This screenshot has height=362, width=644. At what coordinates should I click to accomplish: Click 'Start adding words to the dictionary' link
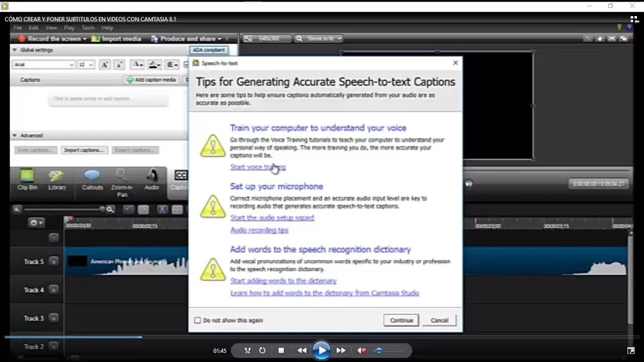coord(283,281)
